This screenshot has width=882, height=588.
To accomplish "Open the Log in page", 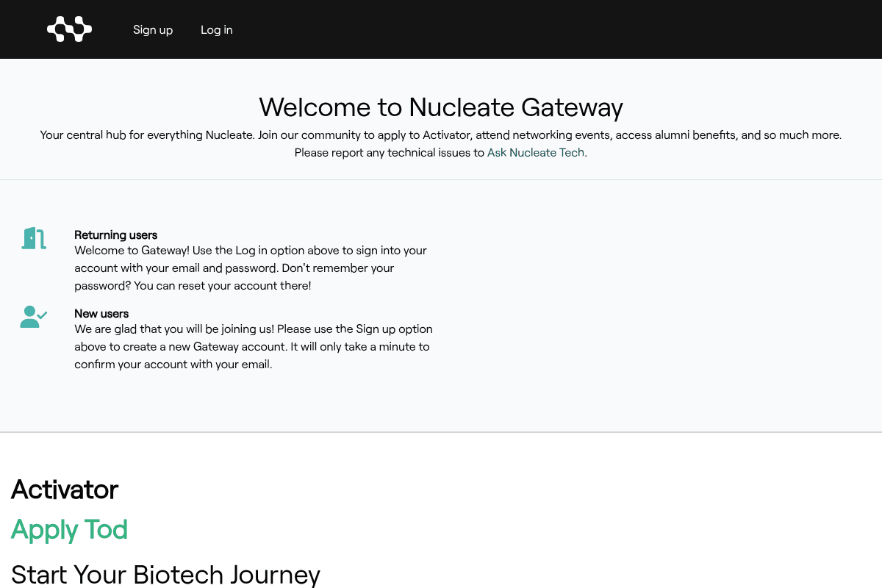I will 217,30.
